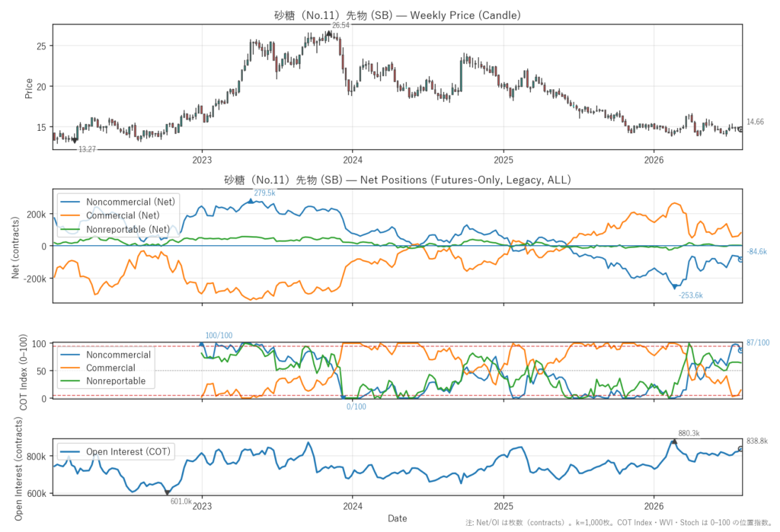Click Commercial in the COT Index legend

point(98,368)
